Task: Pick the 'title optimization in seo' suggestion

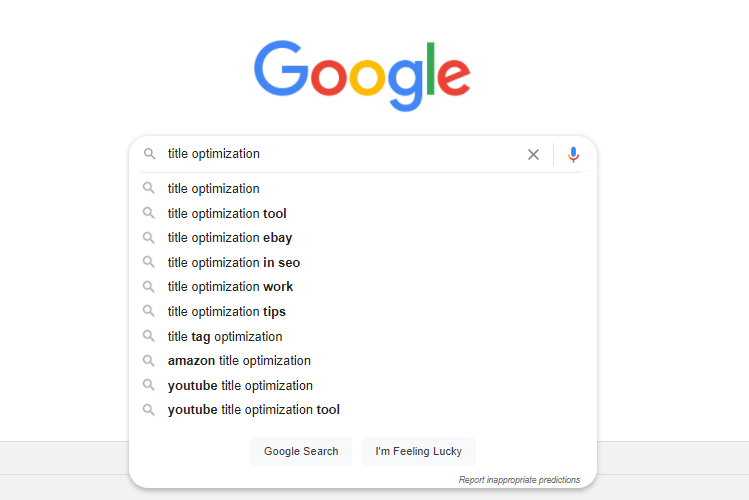Action: click(x=363, y=263)
